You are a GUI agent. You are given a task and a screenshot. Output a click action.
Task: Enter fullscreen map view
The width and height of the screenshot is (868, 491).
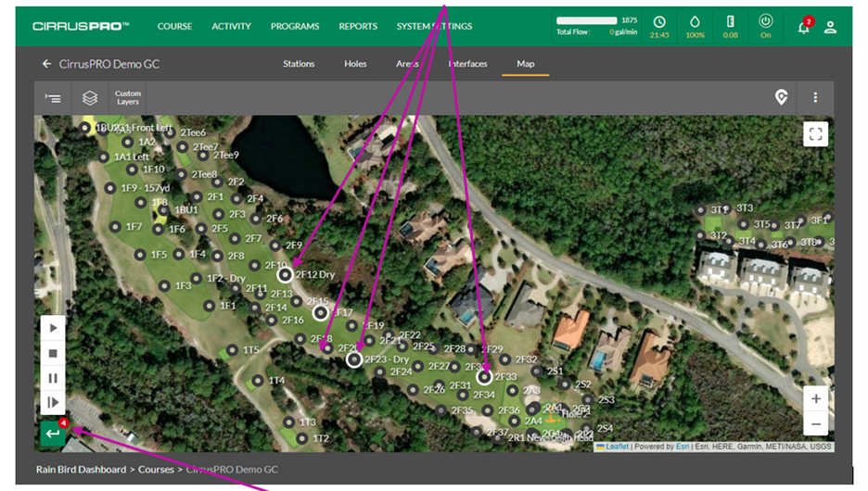(815, 133)
